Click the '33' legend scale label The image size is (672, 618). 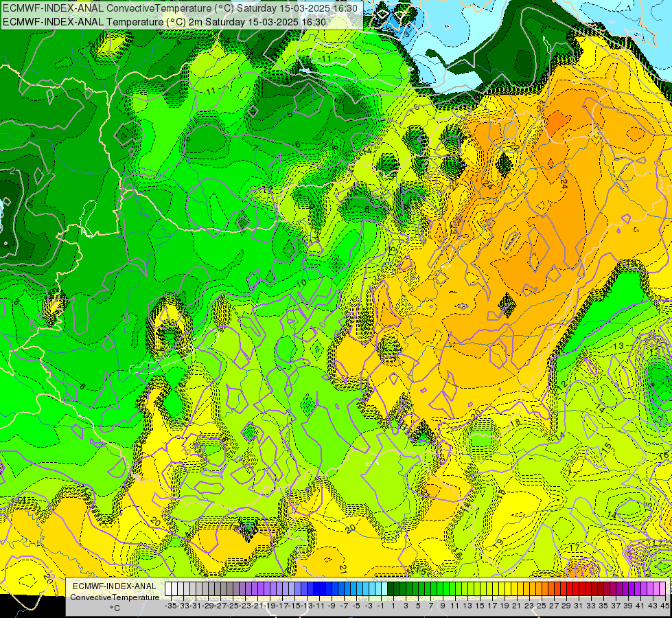point(592,606)
